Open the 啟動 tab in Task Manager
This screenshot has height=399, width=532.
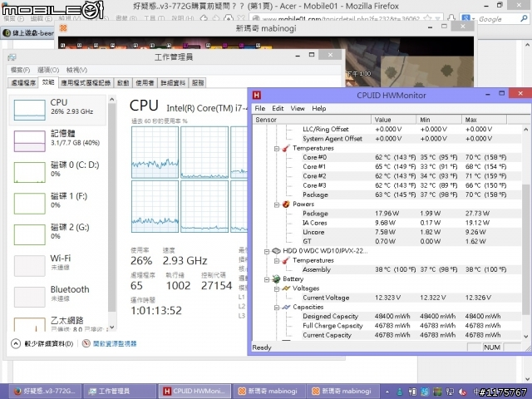(x=123, y=83)
